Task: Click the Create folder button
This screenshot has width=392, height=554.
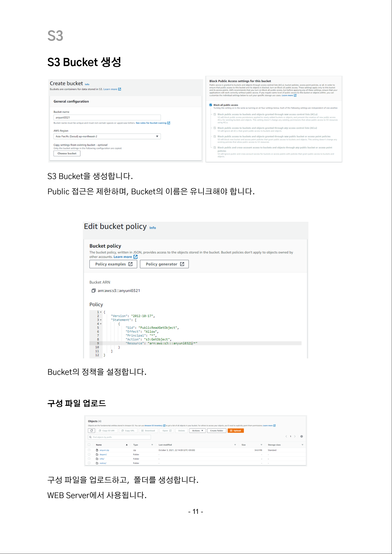Action: click(217, 431)
